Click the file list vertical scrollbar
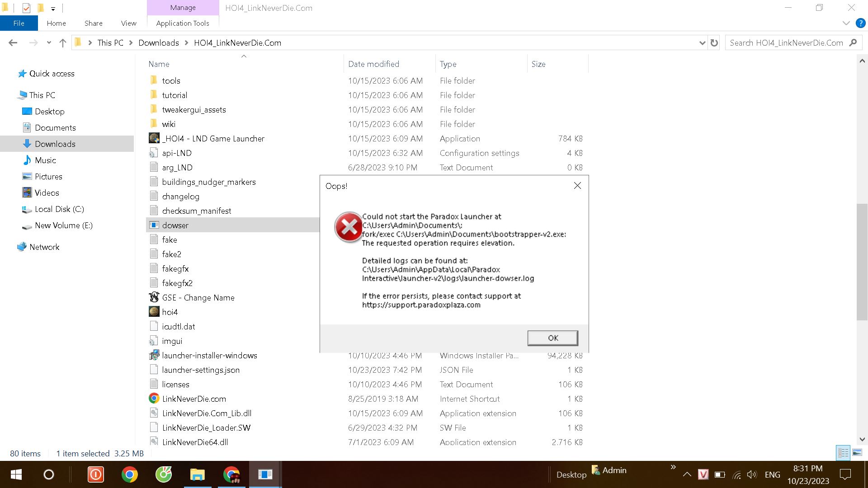 pos(862,262)
